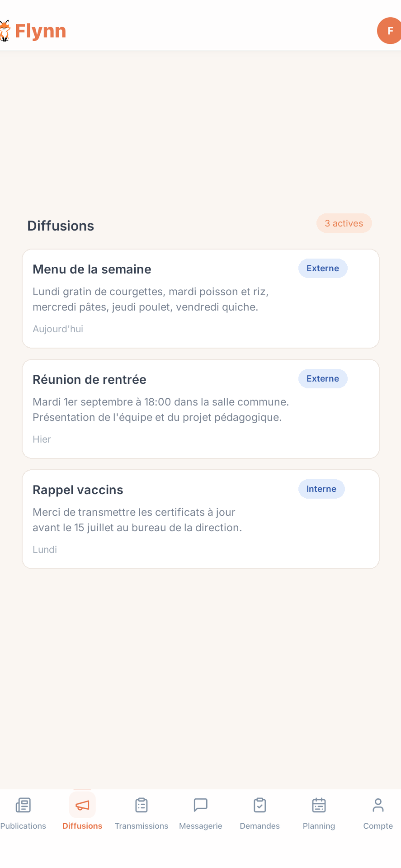Click Externe tag on Réunion de rentrée
Viewport: 401px width, 868px height.
[x=323, y=378]
